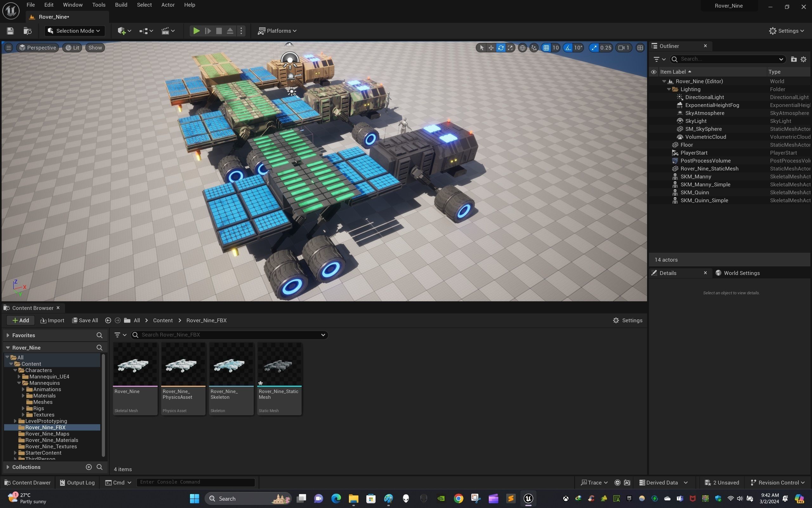Open the File menu
The width and height of the screenshot is (812, 508).
pos(30,5)
